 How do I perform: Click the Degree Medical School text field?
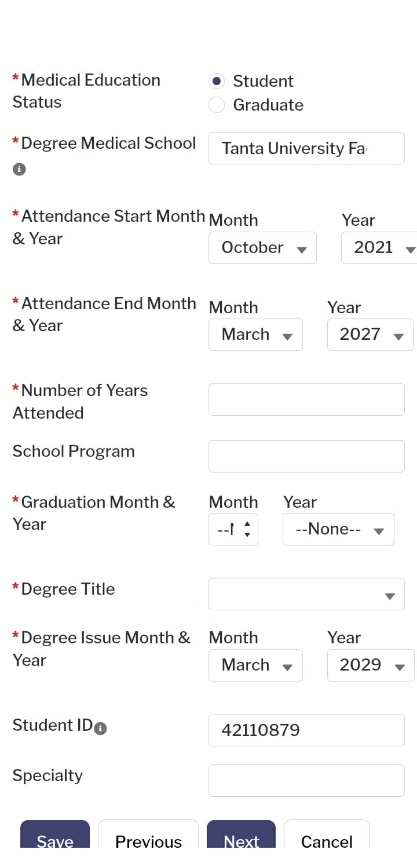click(x=306, y=148)
